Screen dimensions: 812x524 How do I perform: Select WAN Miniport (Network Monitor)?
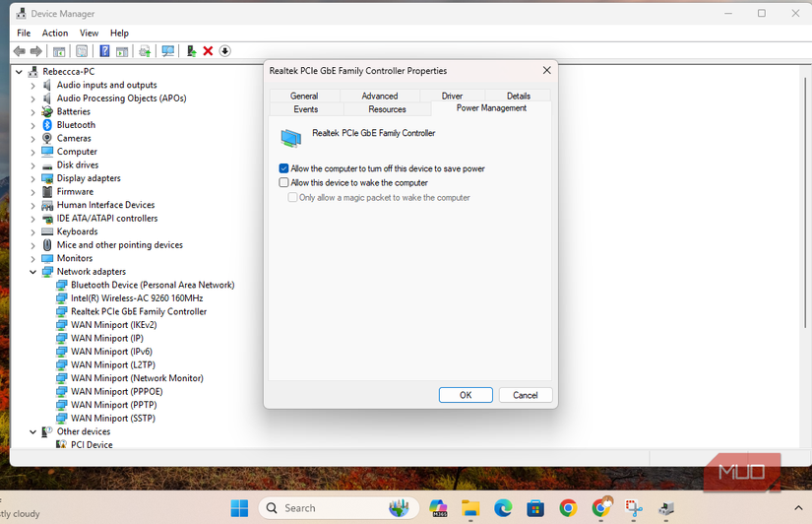pos(137,378)
